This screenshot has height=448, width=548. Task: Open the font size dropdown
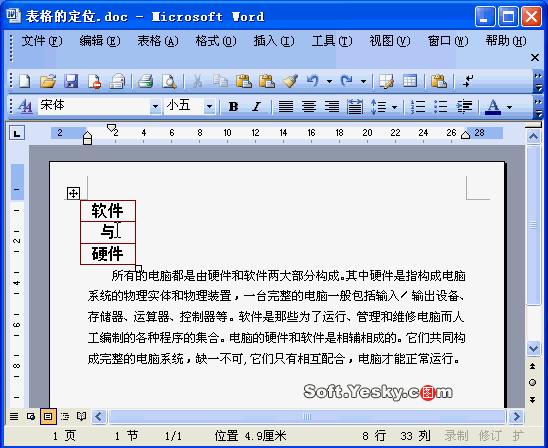pyautogui.click(x=209, y=106)
